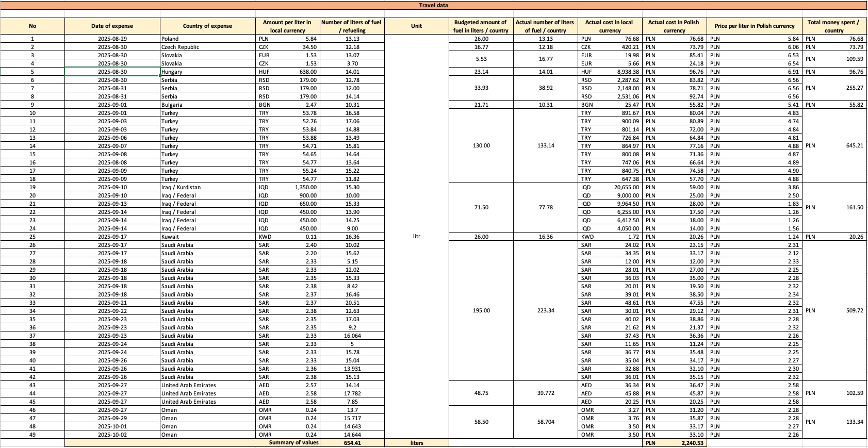Select the 1,350.00 IQD price cell

pos(305,187)
